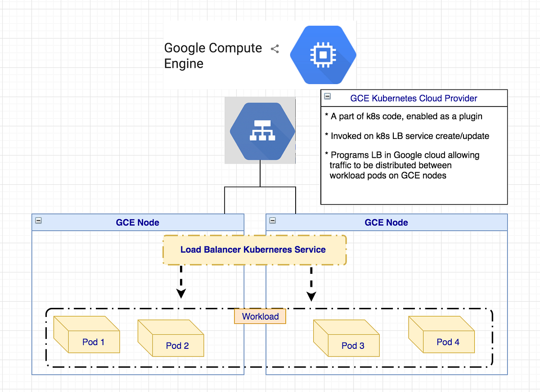Click the Workload label
The width and height of the screenshot is (540, 392).
(x=260, y=316)
